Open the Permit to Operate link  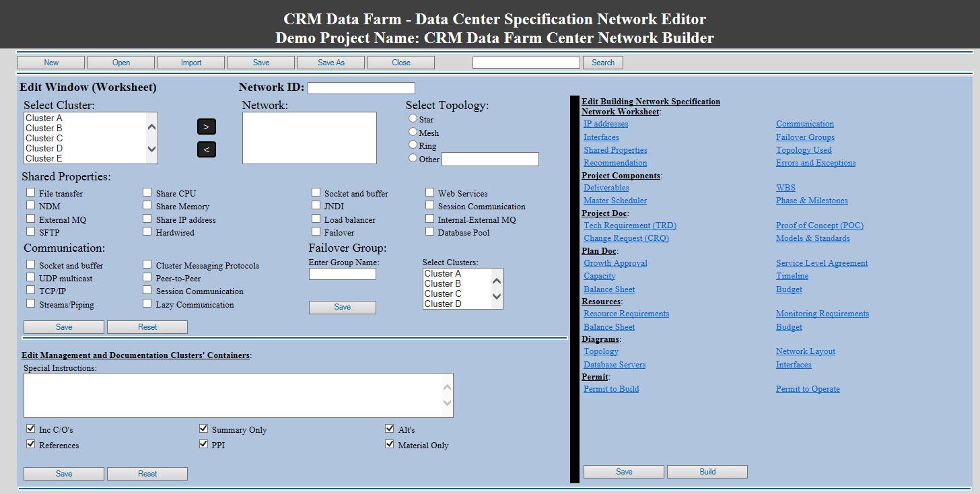coord(808,388)
